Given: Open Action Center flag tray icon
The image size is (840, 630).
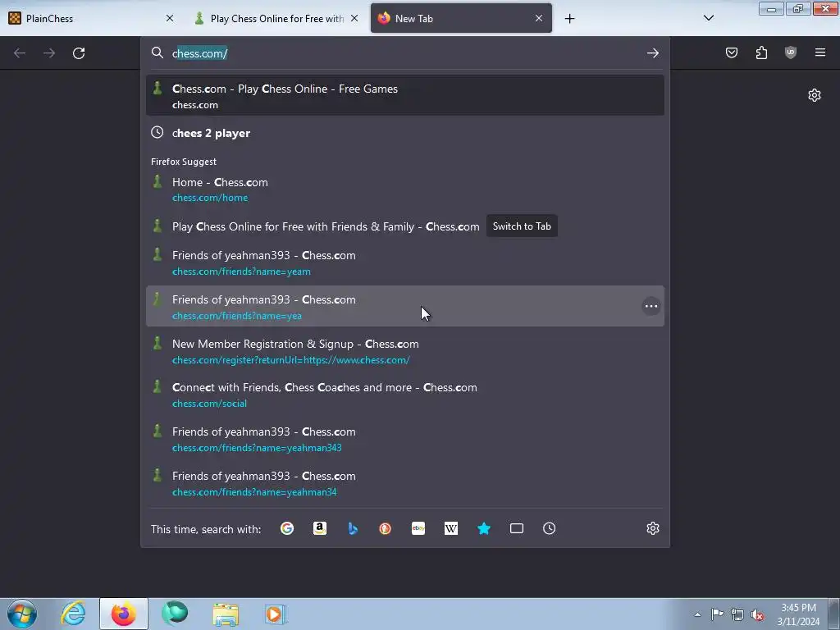Looking at the screenshot, I should (717, 614).
